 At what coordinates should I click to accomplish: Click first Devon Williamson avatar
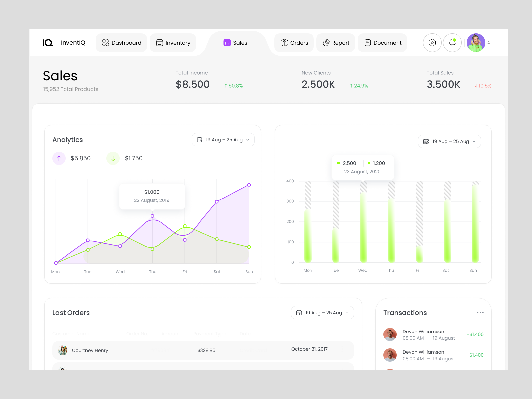[x=390, y=334]
